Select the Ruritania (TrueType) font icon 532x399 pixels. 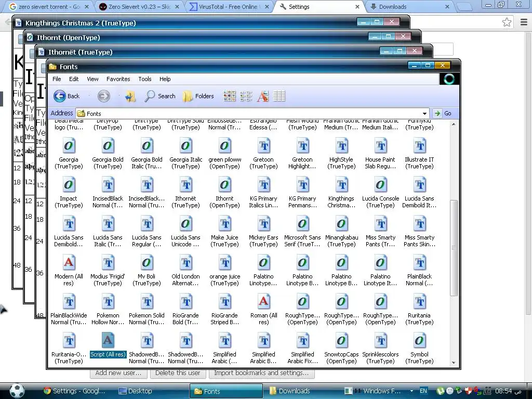[x=420, y=302]
